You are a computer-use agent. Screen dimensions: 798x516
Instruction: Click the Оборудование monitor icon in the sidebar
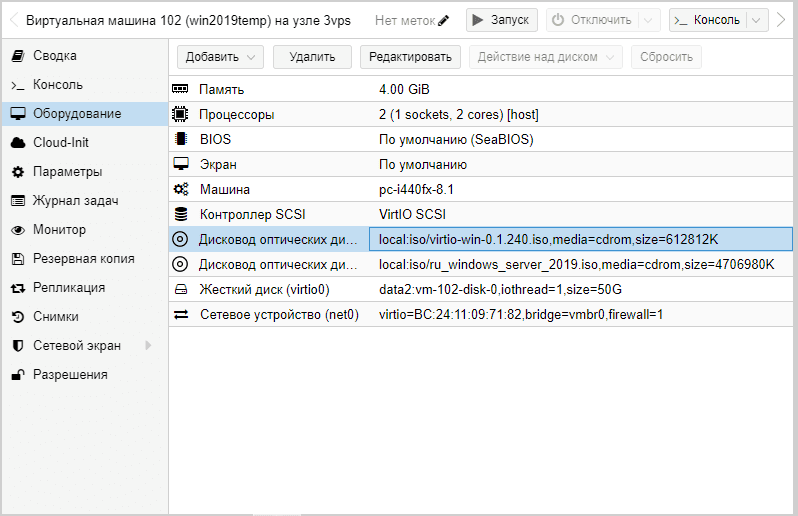18,113
